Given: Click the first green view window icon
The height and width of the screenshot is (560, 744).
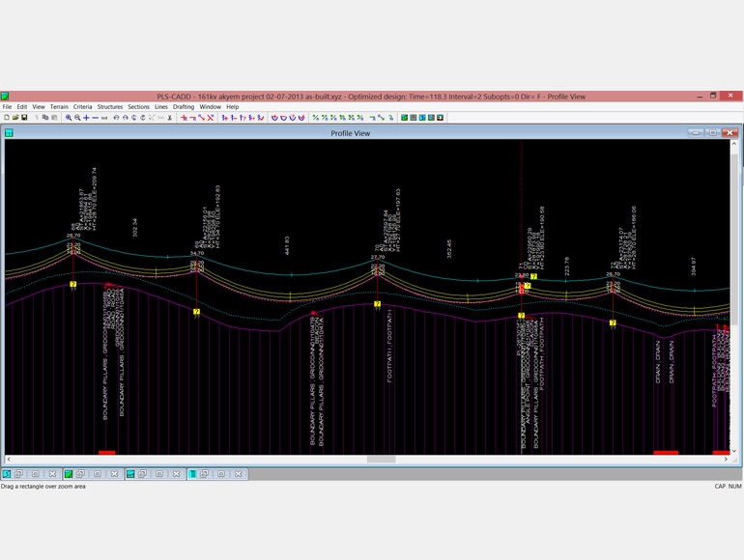Looking at the screenshot, I should (x=404, y=118).
